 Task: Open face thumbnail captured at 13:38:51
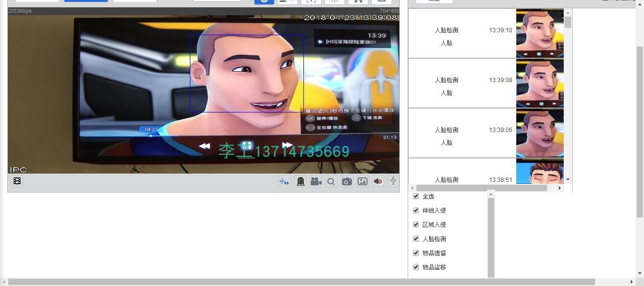pyautogui.click(x=540, y=171)
